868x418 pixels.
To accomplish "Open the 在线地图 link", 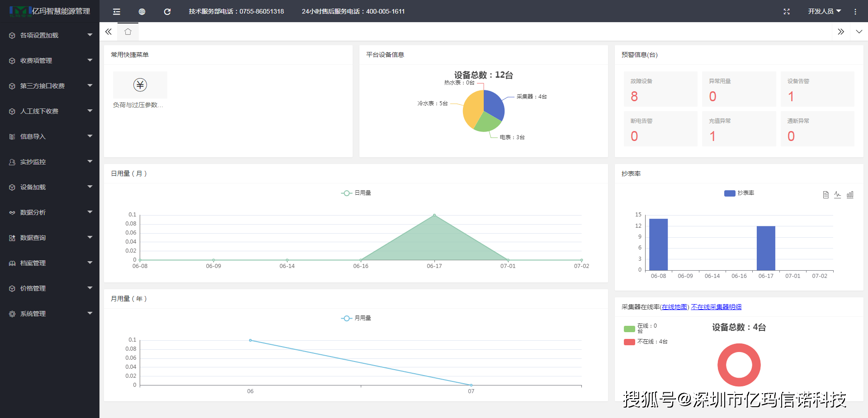I will tap(675, 307).
